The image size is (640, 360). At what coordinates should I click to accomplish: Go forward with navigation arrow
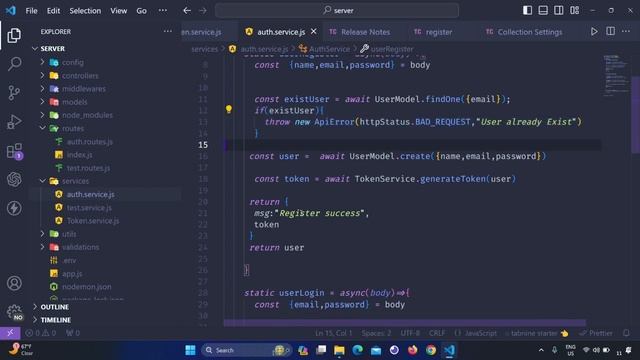[x=203, y=11]
